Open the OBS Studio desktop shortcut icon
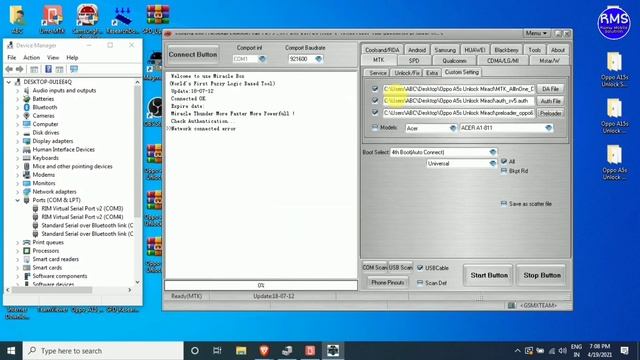 click(x=156, y=108)
